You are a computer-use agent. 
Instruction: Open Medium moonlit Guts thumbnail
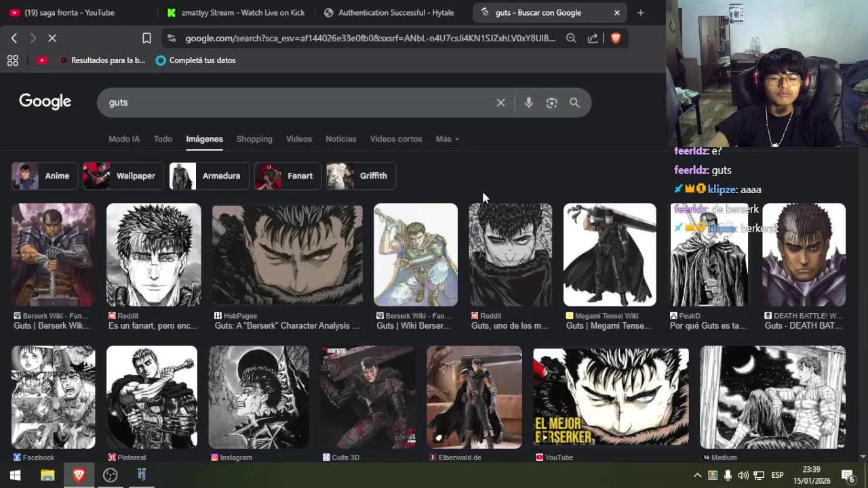773,397
